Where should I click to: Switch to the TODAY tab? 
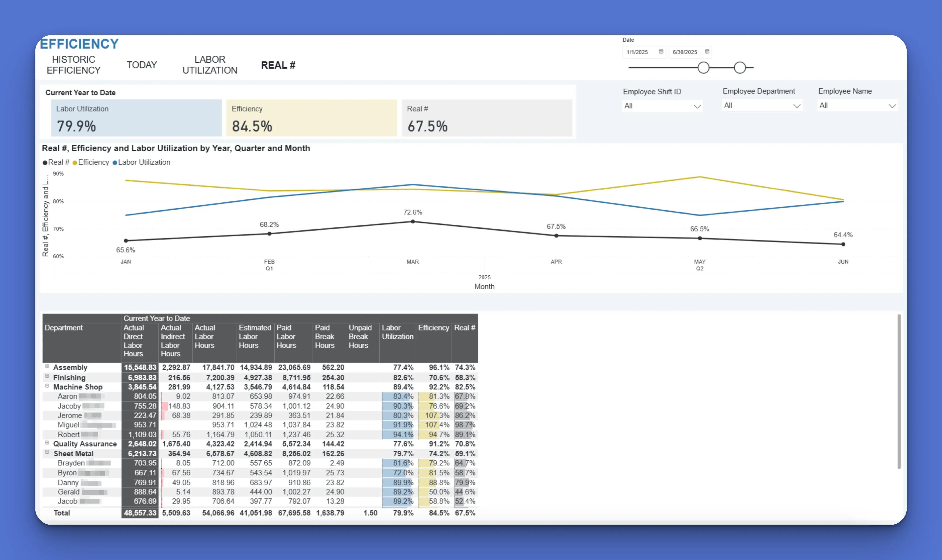pos(142,64)
